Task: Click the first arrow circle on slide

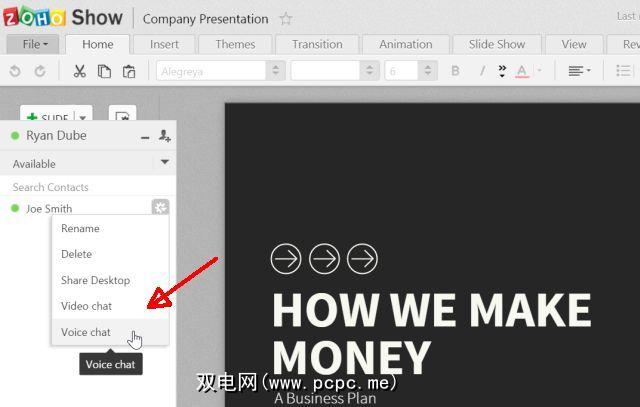Action: pyautogui.click(x=286, y=259)
